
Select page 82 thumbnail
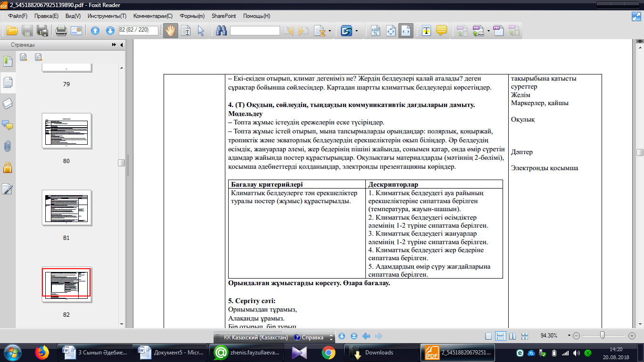[66, 284]
